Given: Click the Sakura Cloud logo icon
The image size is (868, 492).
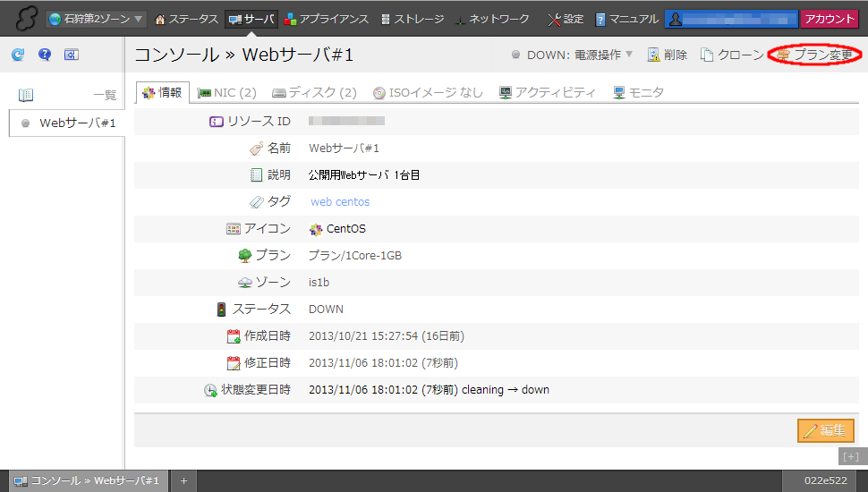Looking at the screenshot, I should pos(25,19).
